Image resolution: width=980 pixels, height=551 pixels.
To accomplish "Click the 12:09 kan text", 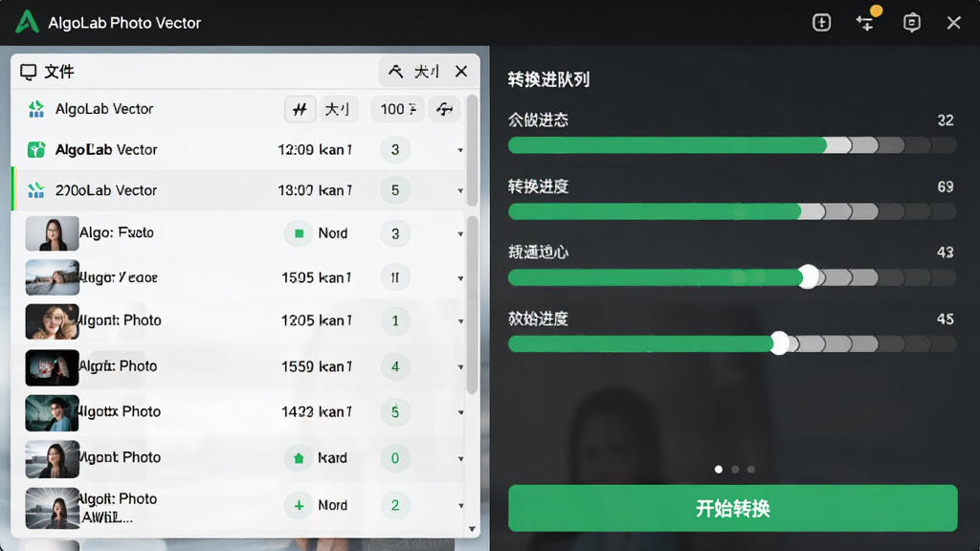I will (314, 150).
